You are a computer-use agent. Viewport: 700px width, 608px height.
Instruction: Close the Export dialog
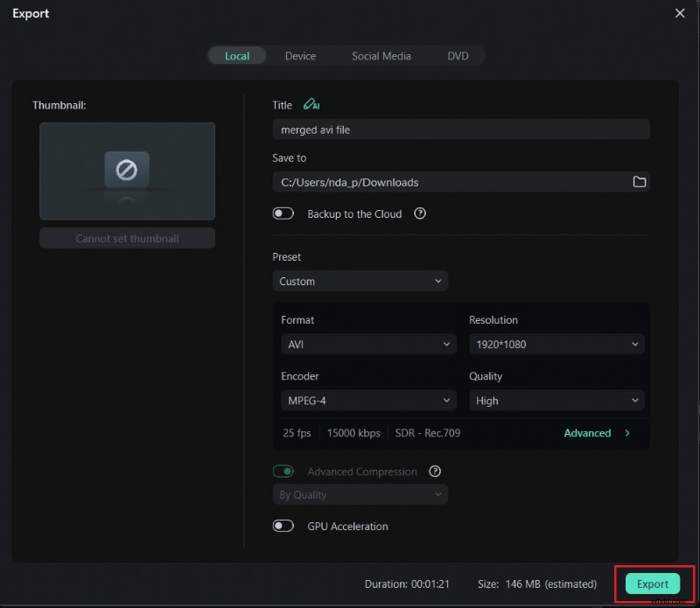click(680, 13)
